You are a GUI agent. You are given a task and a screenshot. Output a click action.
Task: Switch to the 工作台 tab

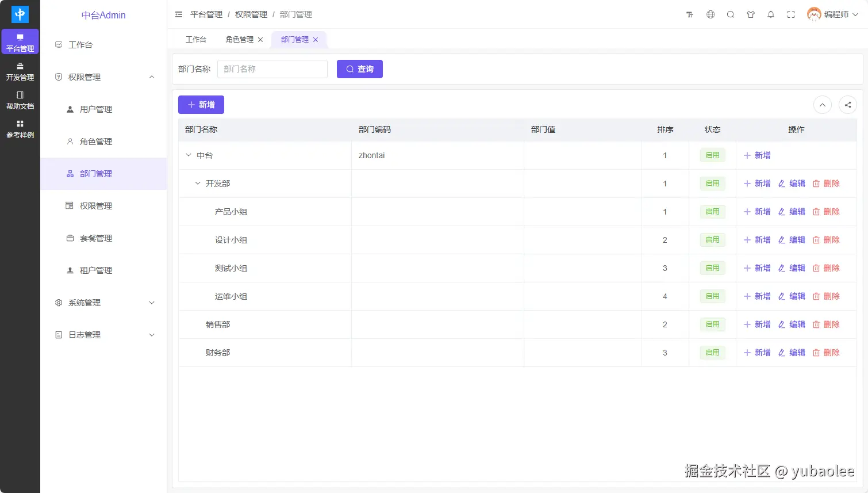pyautogui.click(x=196, y=39)
